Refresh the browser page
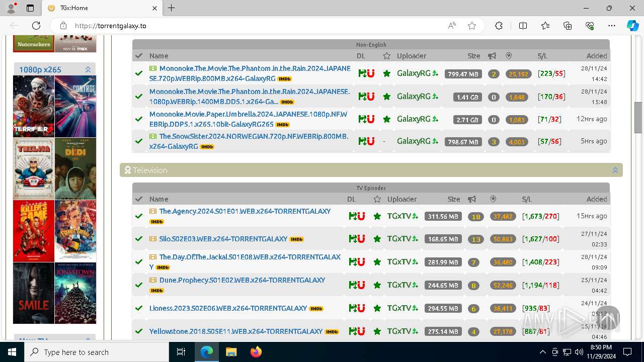This screenshot has width=644, height=362. click(x=36, y=26)
